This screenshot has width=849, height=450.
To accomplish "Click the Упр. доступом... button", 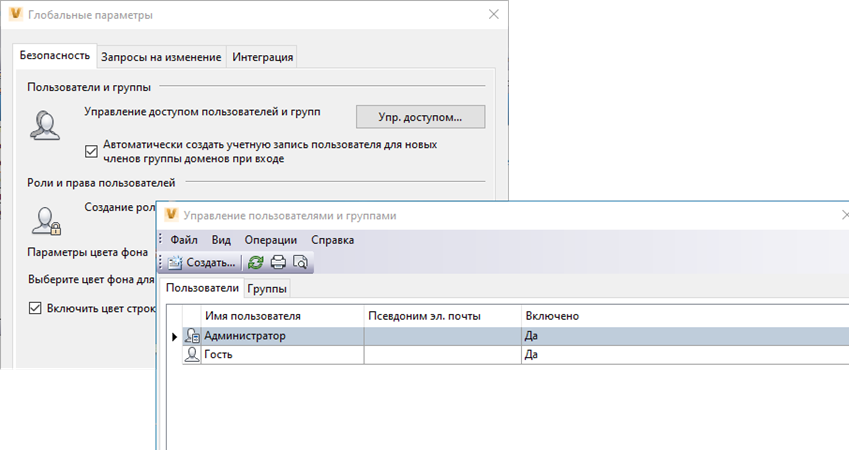I will click(420, 117).
